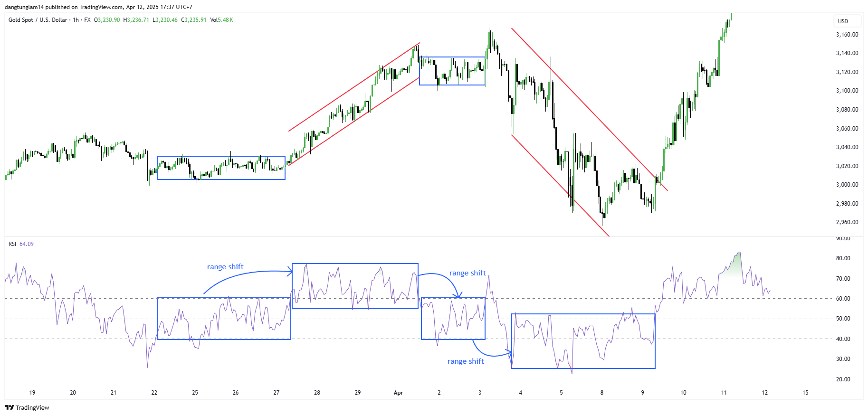868x416 pixels.
Task: Click the 3,060.00 price axis label
Action: (847, 129)
